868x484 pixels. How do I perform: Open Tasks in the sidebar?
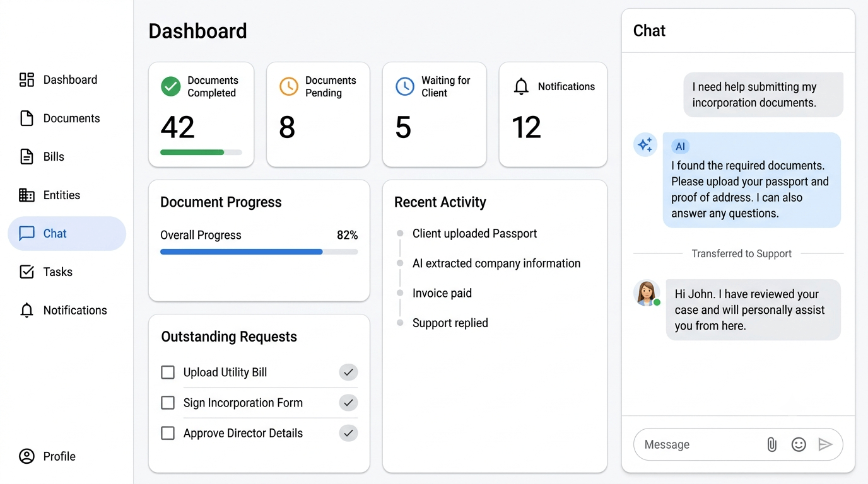pos(67,272)
